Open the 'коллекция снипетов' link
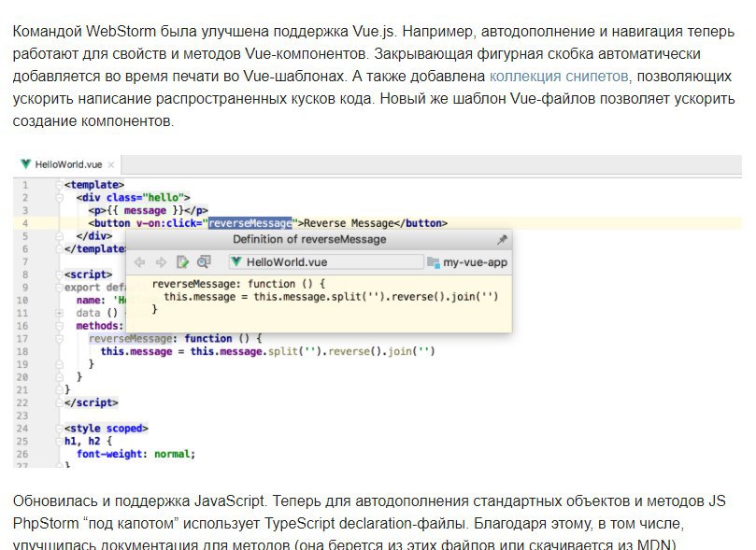 559,76
